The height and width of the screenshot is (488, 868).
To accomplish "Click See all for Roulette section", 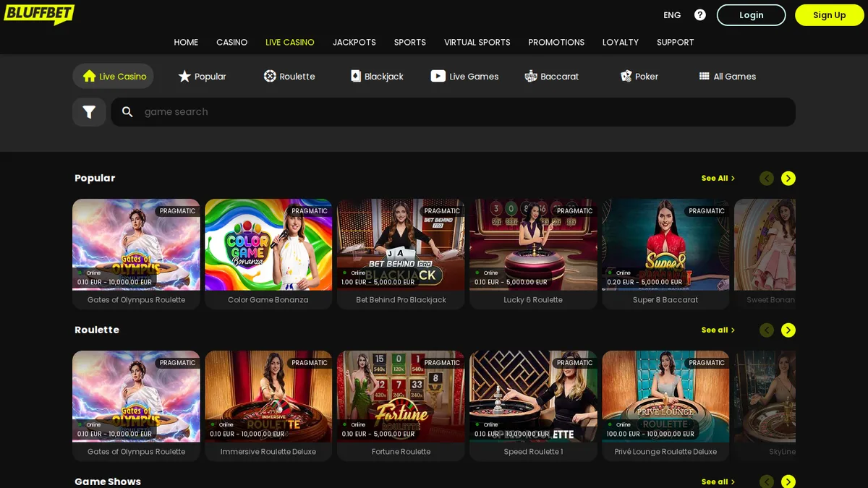I will coord(718,330).
